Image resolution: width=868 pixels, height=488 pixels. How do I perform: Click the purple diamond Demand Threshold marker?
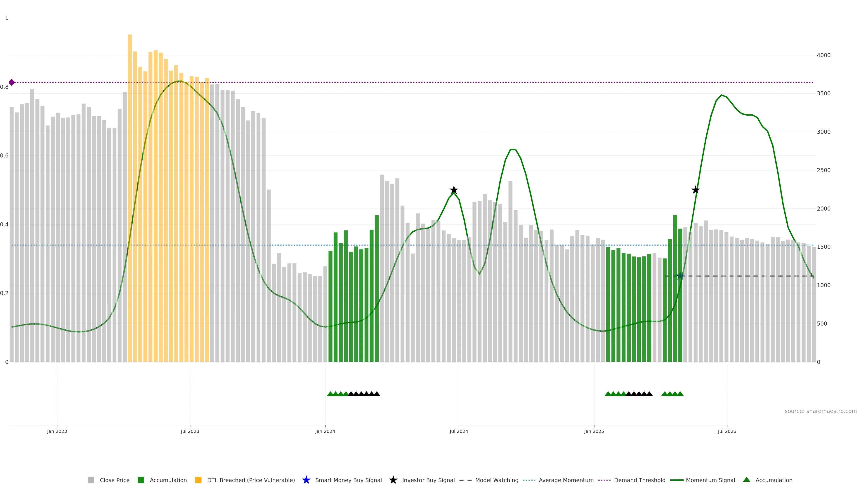(x=12, y=82)
